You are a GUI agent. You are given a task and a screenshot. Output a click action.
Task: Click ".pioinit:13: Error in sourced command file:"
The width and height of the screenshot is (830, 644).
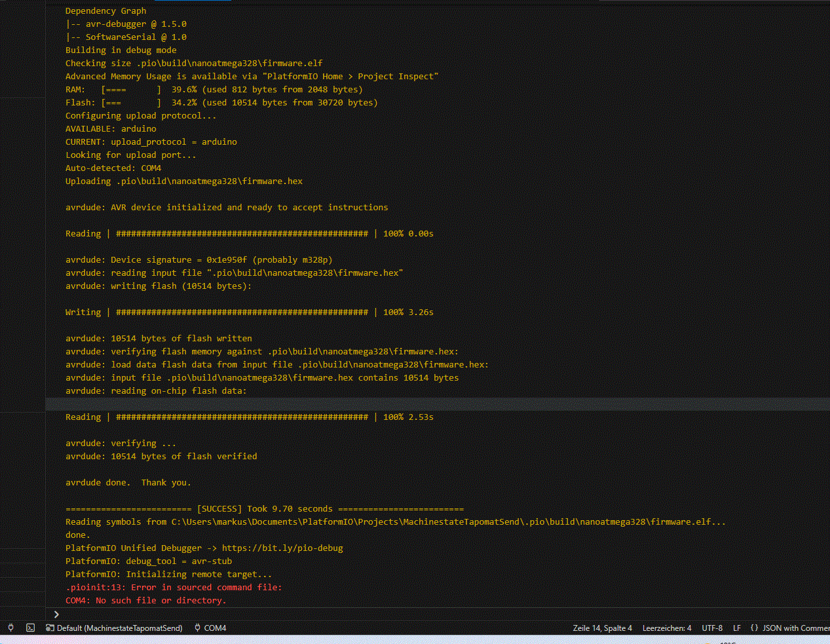174,587
